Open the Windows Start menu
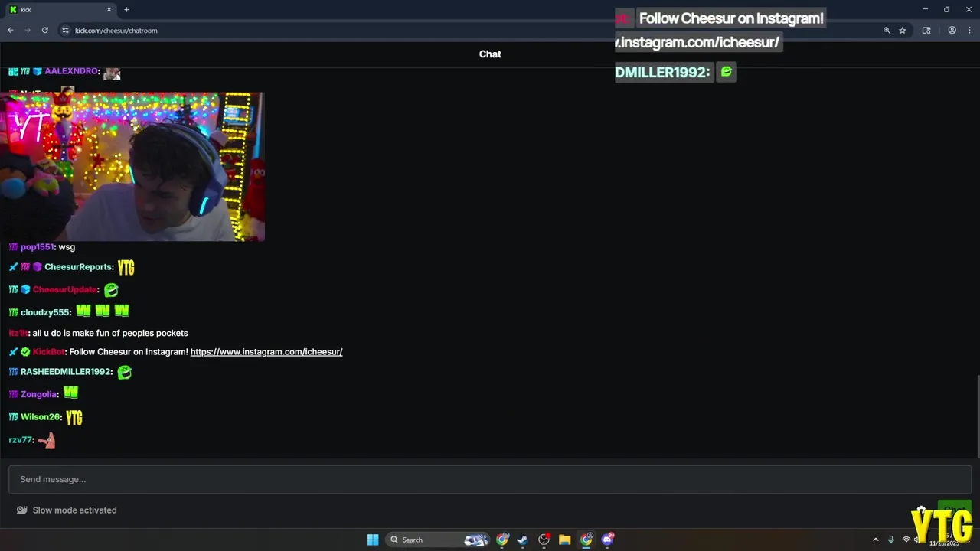980x551 pixels. point(373,540)
